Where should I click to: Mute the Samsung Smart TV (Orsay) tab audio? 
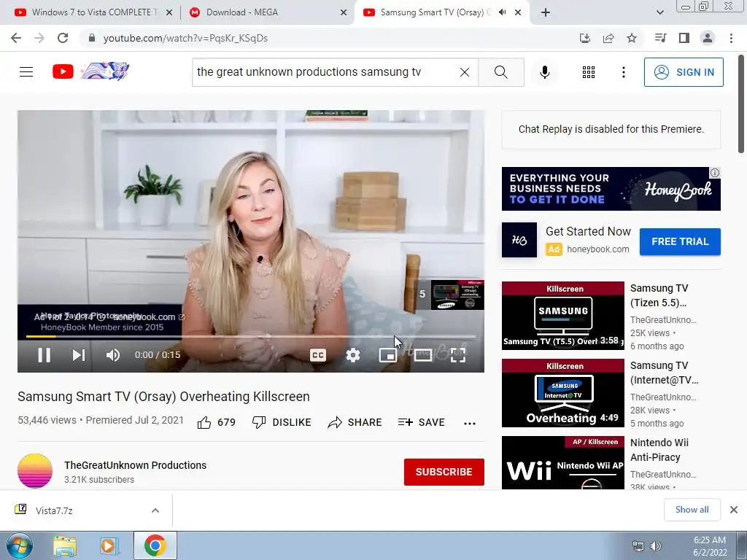tap(502, 12)
